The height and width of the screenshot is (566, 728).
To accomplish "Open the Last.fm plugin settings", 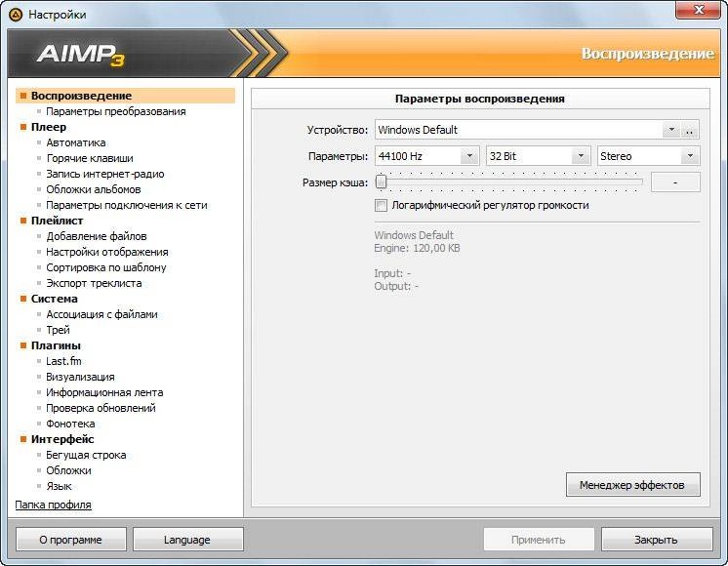I will click(63, 361).
